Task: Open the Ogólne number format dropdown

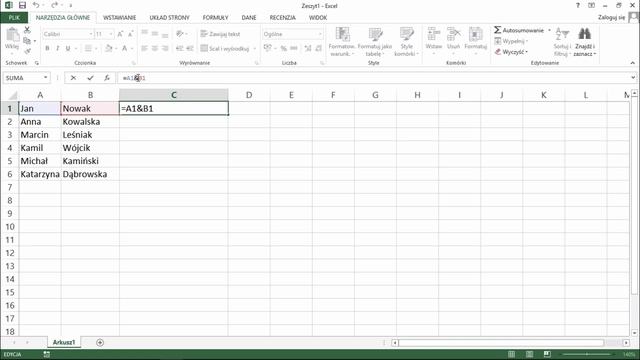Action: [320, 34]
